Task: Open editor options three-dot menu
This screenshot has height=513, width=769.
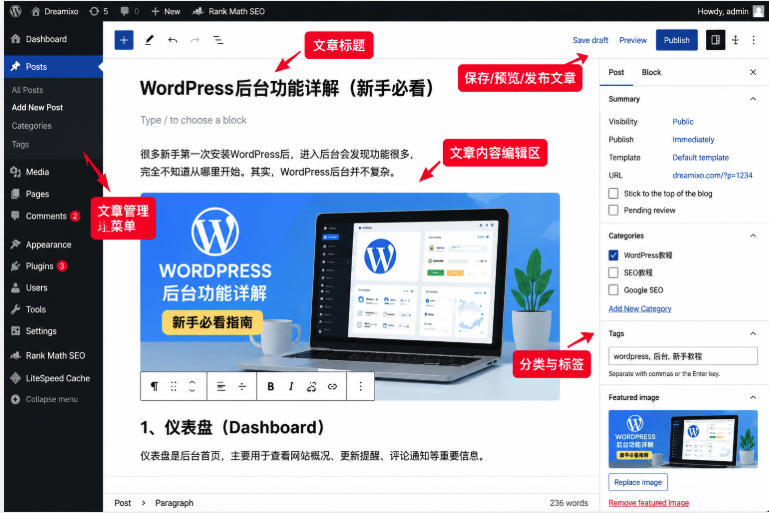Action: click(754, 40)
